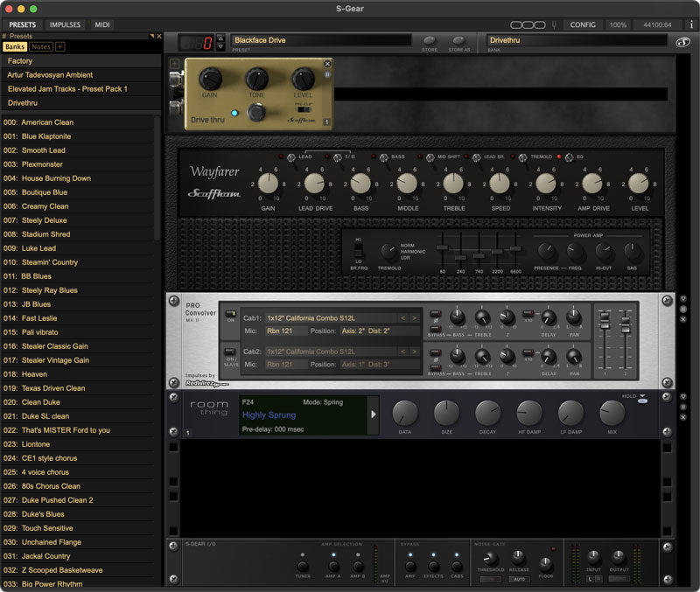The width and height of the screenshot is (700, 592).
Task: Select next Cab2 impulse with right arrow
Action: pos(414,352)
